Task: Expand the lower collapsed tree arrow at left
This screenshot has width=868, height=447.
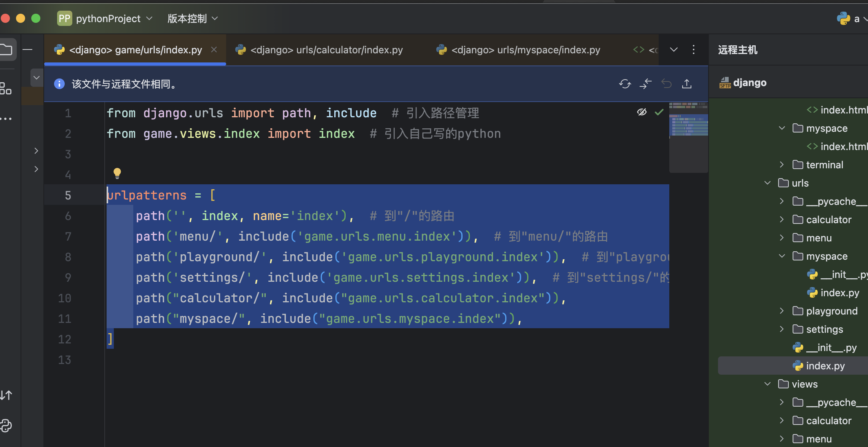Action: click(x=36, y=169)
